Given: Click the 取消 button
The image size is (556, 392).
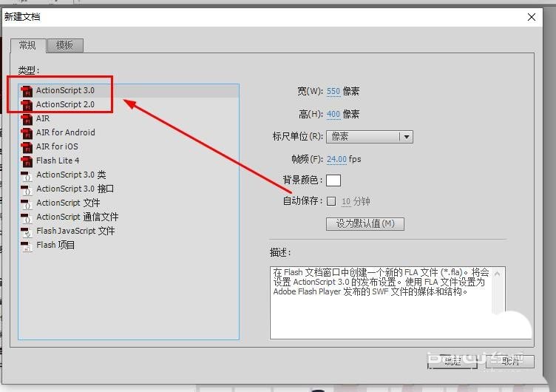Looking at the screenshot, I should point(510,362).
